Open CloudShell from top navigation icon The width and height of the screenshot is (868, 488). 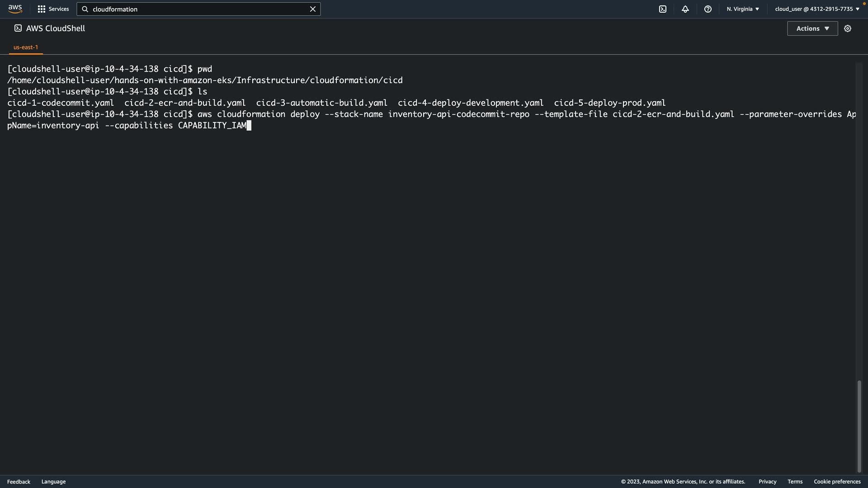(x=663, y=9)
